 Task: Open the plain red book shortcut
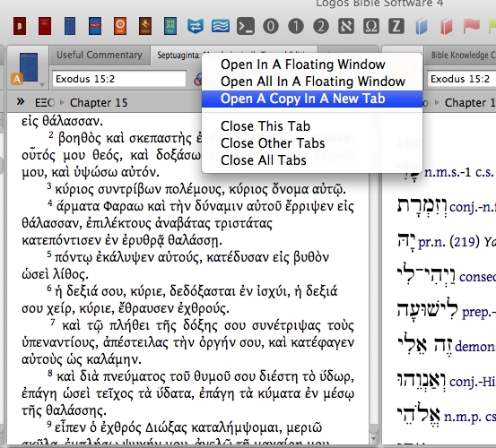(45, 26)
